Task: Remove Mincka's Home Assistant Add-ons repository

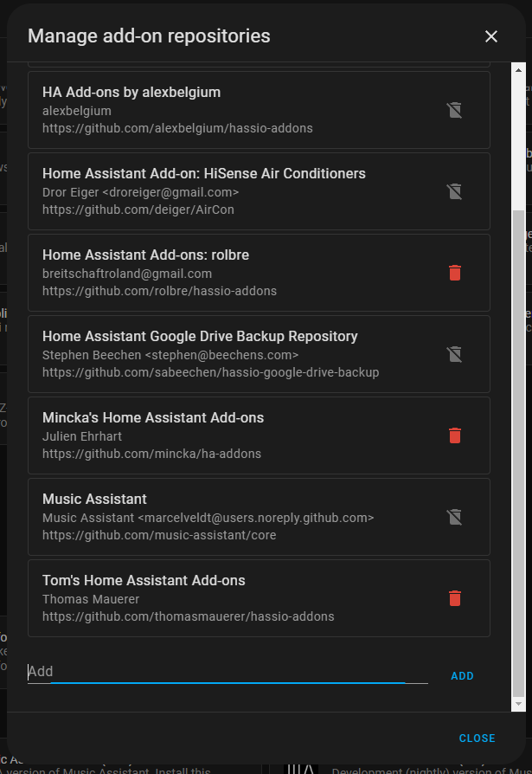Action: [455, 435]
